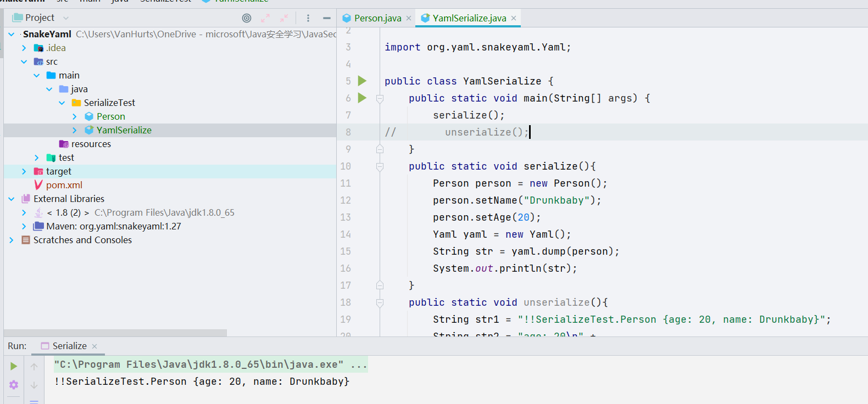Image resolution: width=868 pixels, height=404 pixels.
Task: Open Project panel options (three dots)
Action: click(x=308, y=18)
